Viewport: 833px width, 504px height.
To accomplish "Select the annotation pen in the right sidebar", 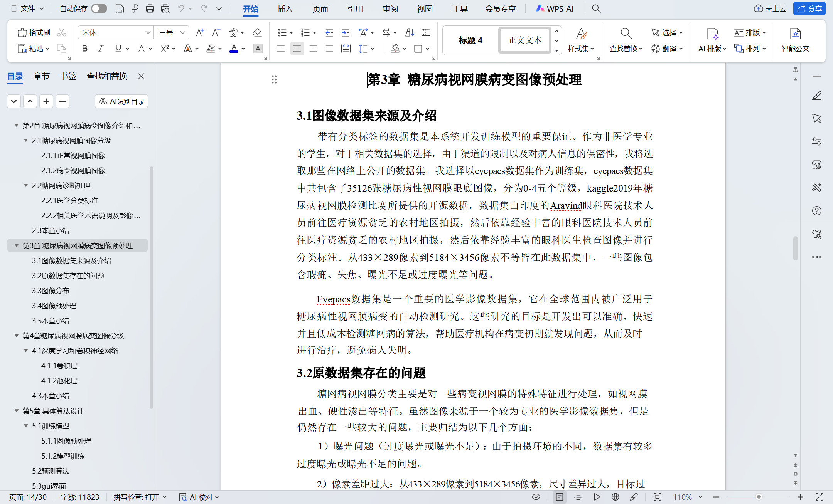I will tap(817, 96).
